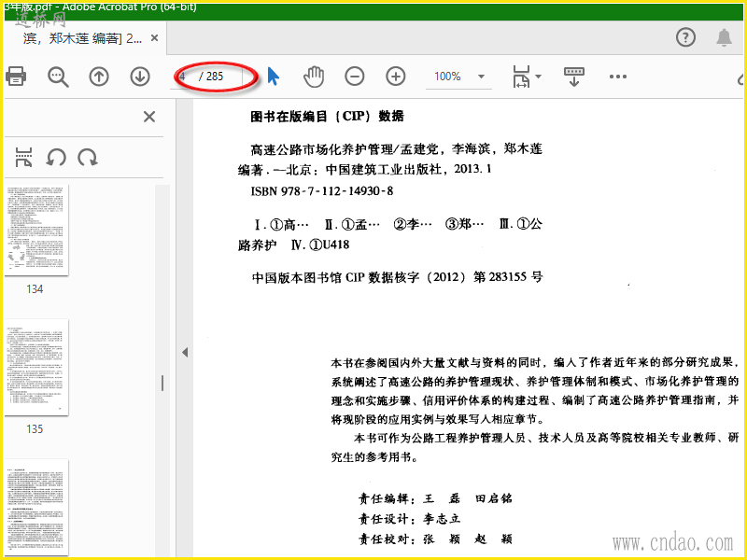
Task: Click the scrolling mode download icon
Action: pos(573,77)
